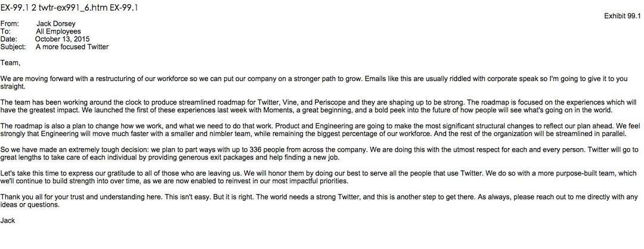Click the 'Date:' field label

pos(8,39)
